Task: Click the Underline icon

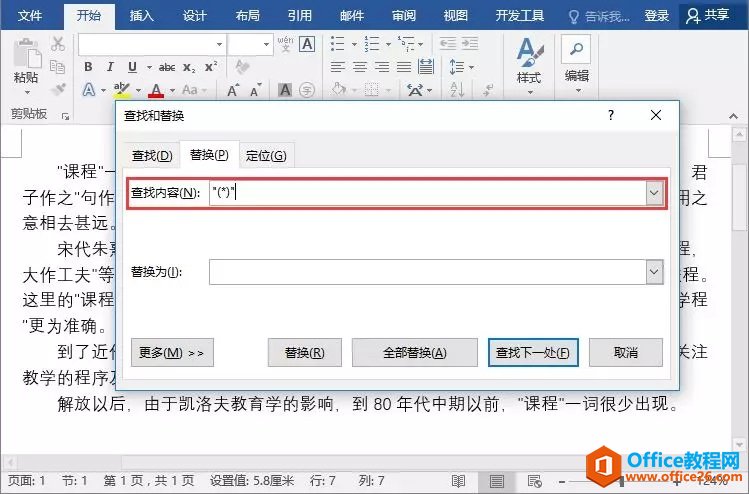Action: coord(132,67)
